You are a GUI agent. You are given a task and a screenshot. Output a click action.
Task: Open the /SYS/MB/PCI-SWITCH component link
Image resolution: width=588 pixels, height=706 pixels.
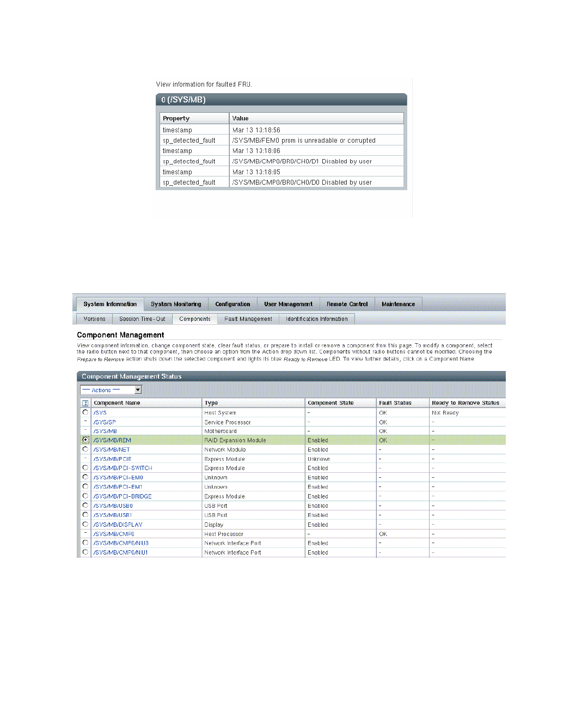[122, 468]
